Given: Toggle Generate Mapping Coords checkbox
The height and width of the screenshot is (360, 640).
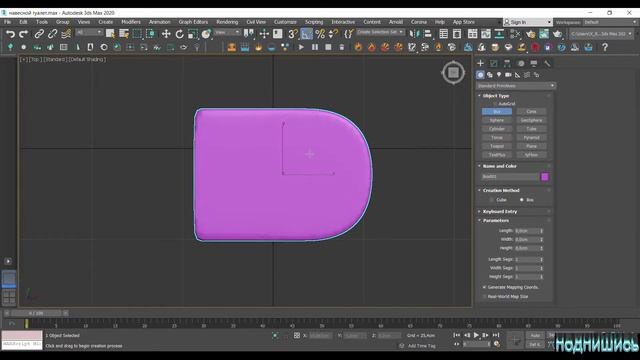Looking at the screenshot, I should 484,287.
